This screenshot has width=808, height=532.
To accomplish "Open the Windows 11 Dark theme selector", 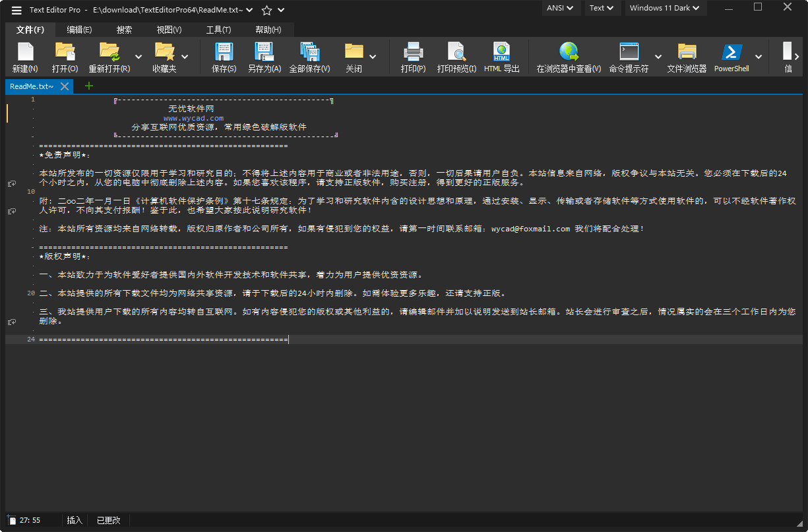I will coord(665,8).
